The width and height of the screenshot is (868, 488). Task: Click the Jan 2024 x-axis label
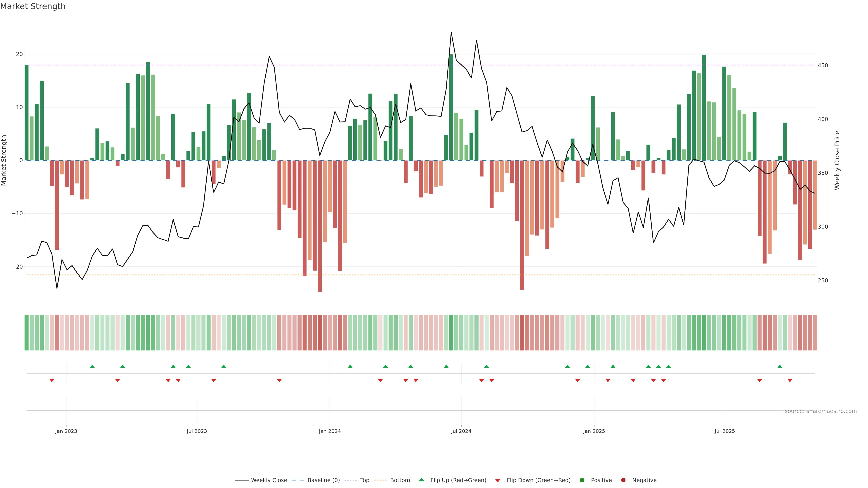coord(330,431)
